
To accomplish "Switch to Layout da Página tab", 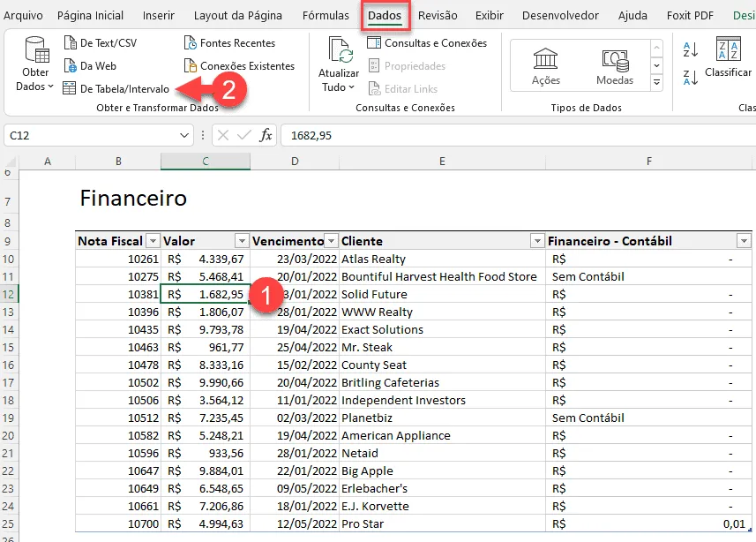I will click(x=237, y=15).
